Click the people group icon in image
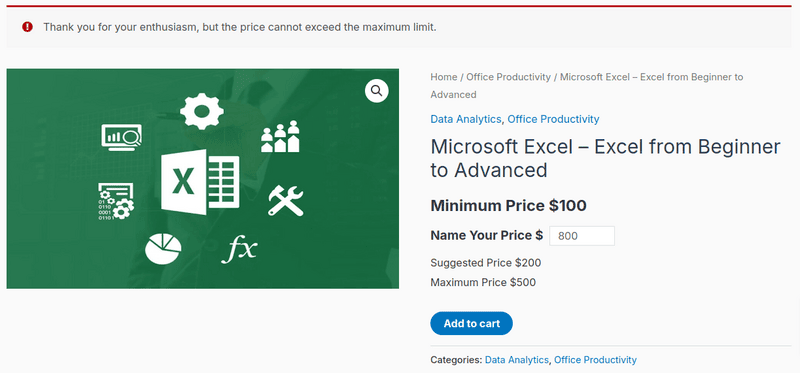800x373 pixels. pyautogui.click(x=280, y=136)
